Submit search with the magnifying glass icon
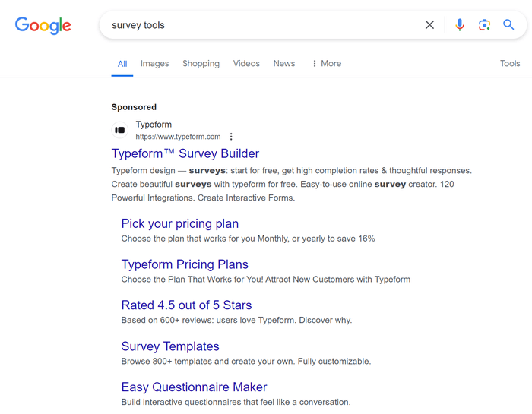This screenshot has width=532, height=414. 508,25
